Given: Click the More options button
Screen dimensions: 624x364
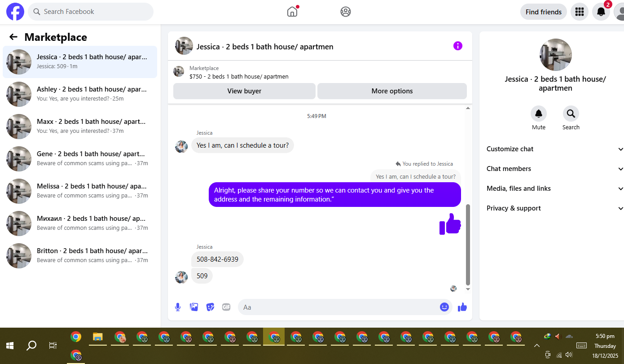Looking at the screenshot, I should click(392, 91).
